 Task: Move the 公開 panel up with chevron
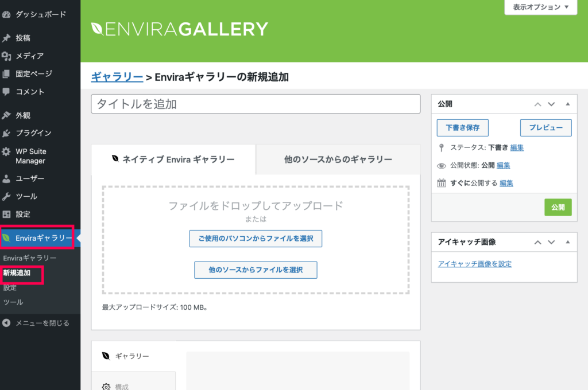[537, 104]
